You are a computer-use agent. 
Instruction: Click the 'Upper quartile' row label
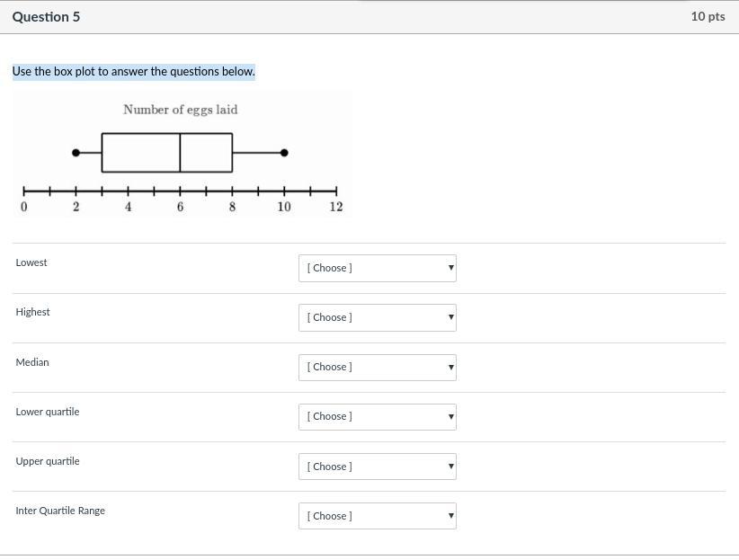[48, 461]
